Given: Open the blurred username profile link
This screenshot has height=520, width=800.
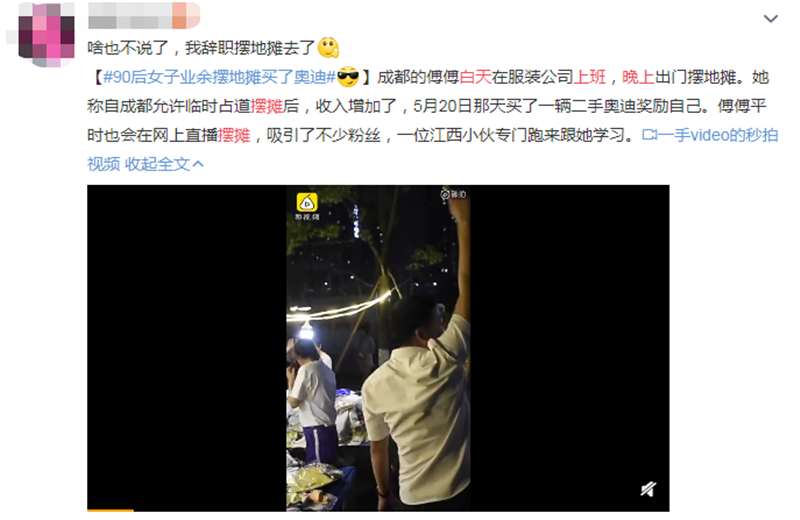Looking at the screenshot, I should [143, 15].
